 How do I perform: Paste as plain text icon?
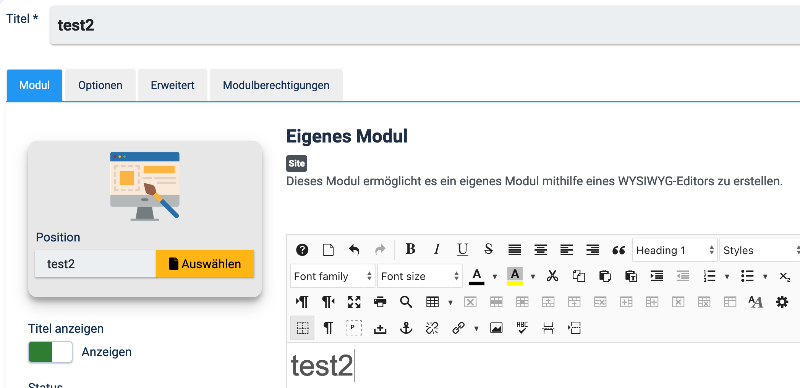pyautogui.click(x=631, y=276)
